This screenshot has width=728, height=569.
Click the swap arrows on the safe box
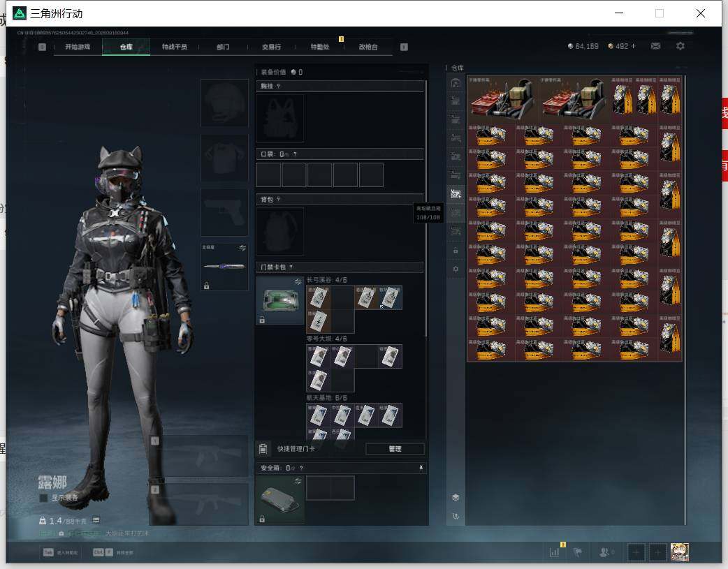pyautogui.click(x=298, y=481)
